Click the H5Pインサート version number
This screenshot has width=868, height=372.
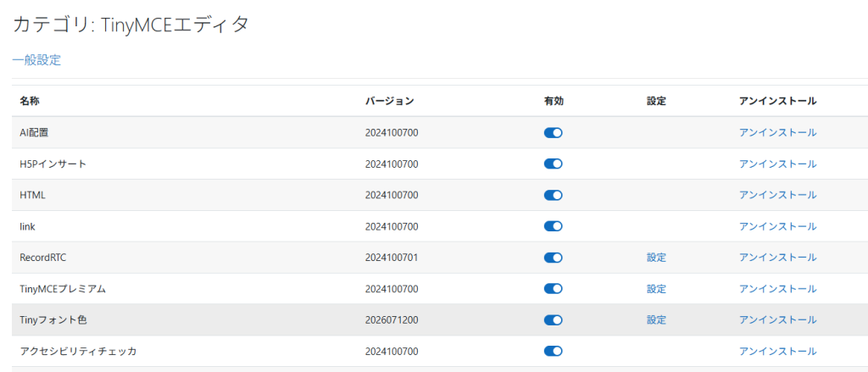tap(392, 164)
